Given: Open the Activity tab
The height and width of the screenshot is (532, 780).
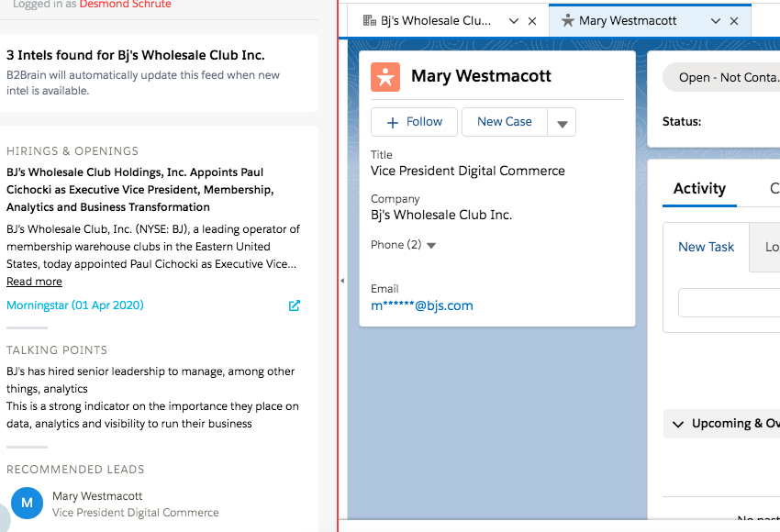Looking at the screenshot, I should [x=699, y=188].
